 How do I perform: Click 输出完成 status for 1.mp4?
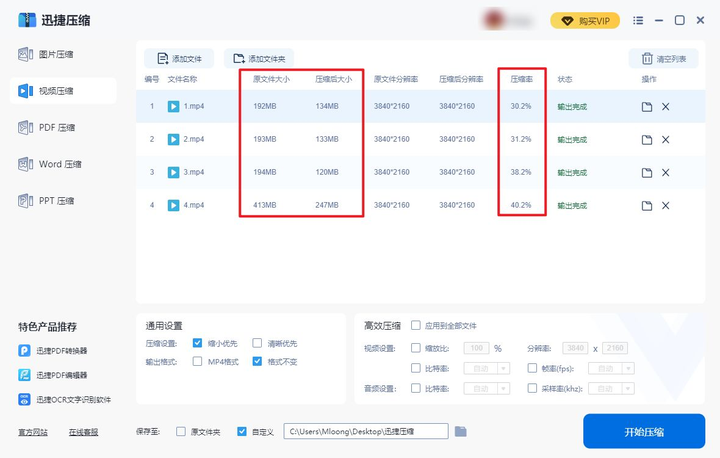[x=572, y=107]
